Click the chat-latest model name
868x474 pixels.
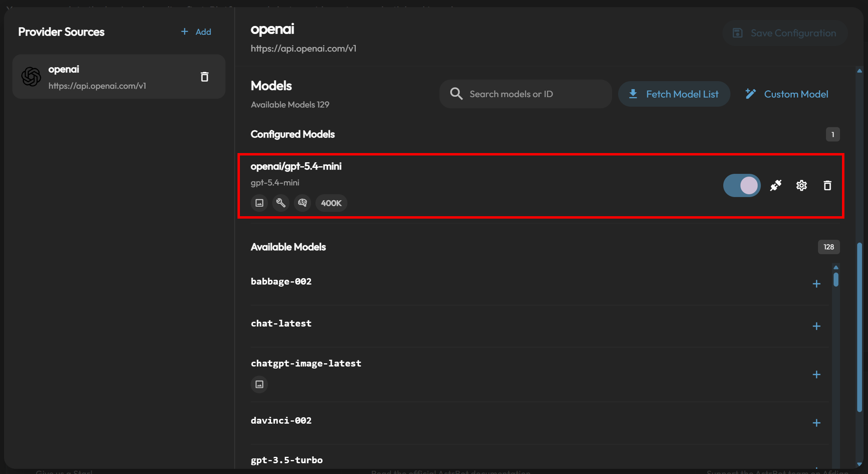point(281,323)
